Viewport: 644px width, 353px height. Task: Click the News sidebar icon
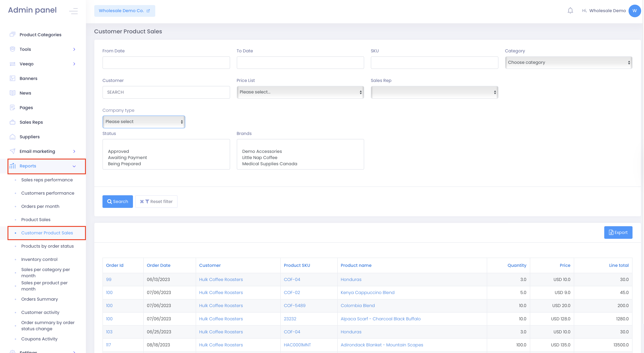[x=12, y=93]
